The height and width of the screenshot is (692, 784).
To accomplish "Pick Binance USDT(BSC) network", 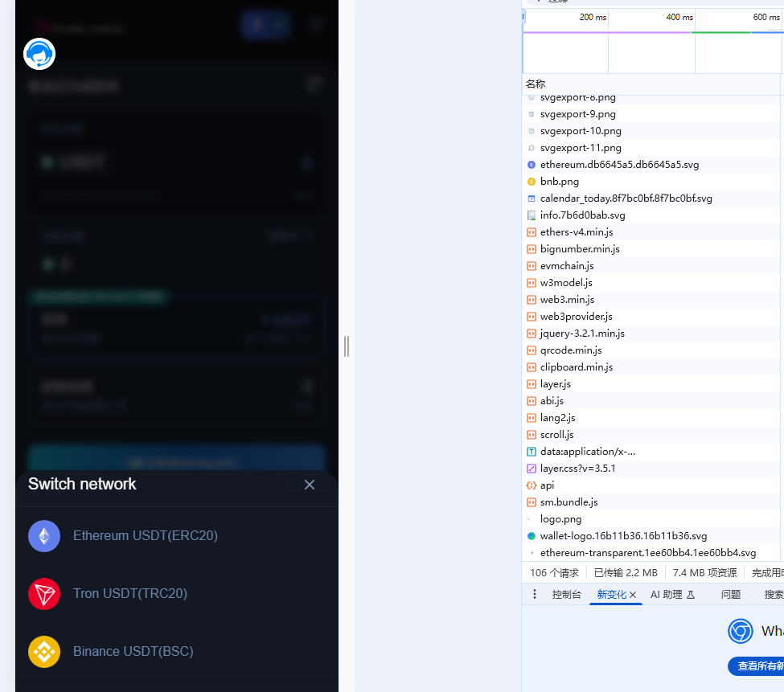I will pyautogui.click(x=133, y=652).
